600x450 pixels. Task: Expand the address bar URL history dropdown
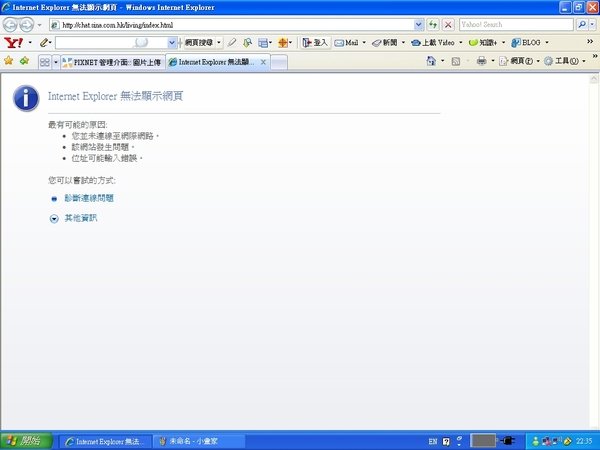tap(419, 25)
